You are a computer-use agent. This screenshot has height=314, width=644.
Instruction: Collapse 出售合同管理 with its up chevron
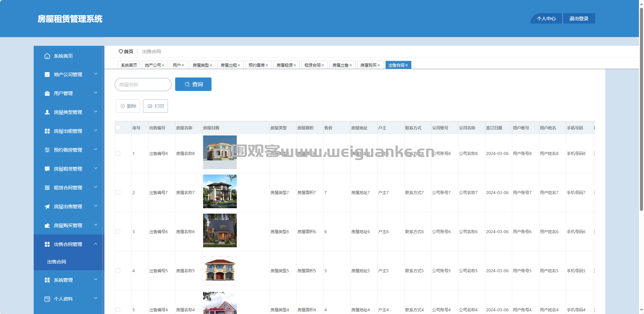(x=96, y=244)
